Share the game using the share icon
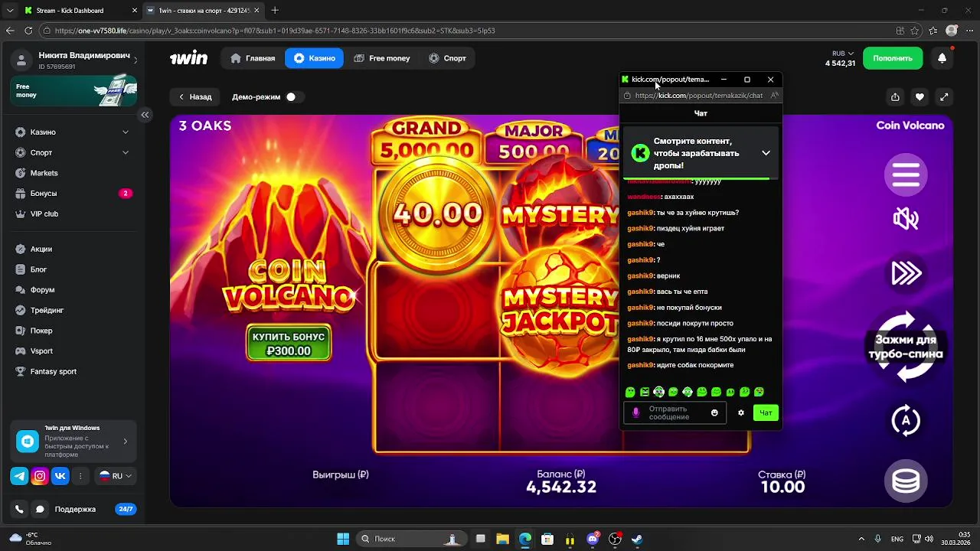 pos(895,96)
